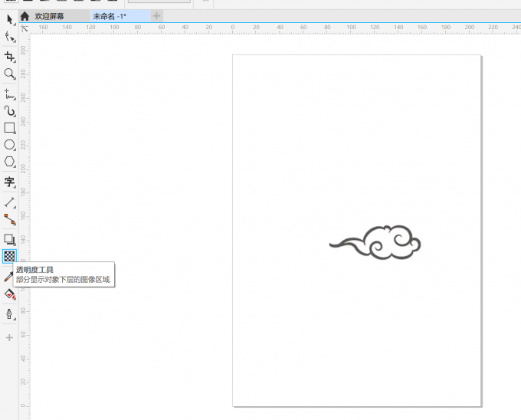
Task: Choose the Crop tool
Action: [x=9, y=57]
